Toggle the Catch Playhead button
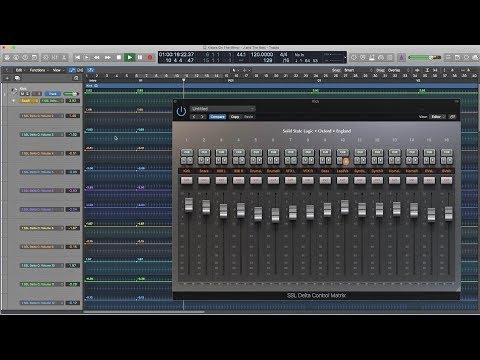This screenshot has width=480, height=360. point(90,70)
